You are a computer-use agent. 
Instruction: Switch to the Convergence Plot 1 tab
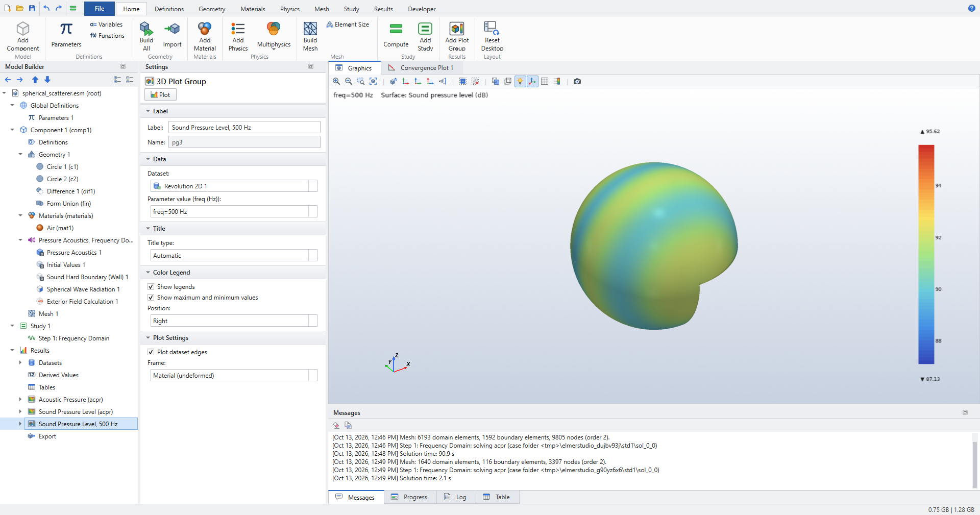[x=421, y=68]
